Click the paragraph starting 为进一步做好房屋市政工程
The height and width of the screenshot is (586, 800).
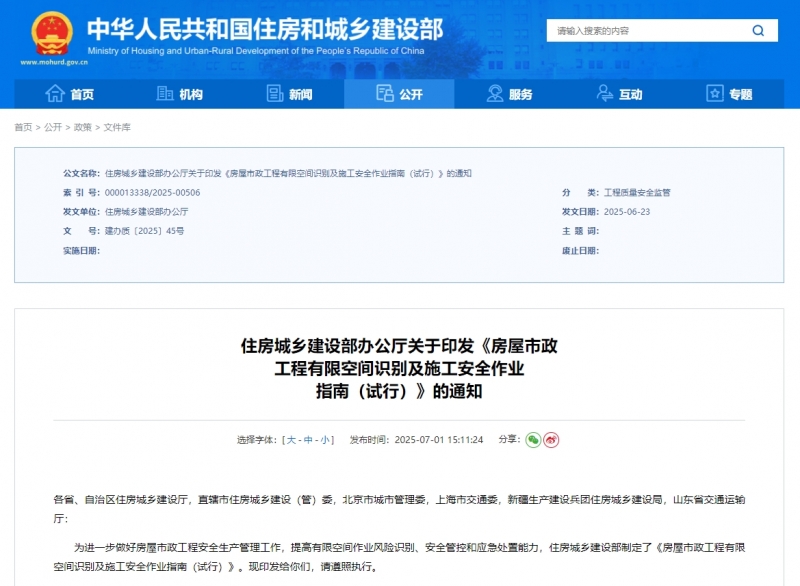tap(399, 557)
